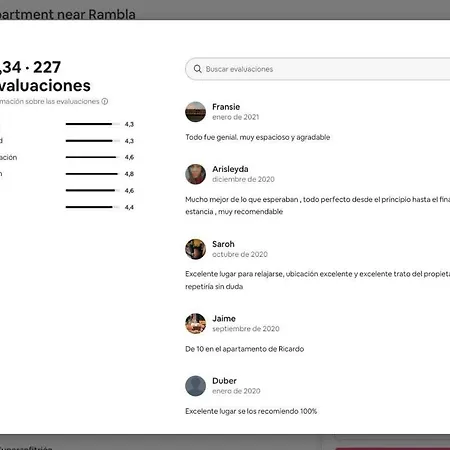Open reviewer name Jaime
The height and width of the screenshot is (450, 450).
[x=224, y=318]
